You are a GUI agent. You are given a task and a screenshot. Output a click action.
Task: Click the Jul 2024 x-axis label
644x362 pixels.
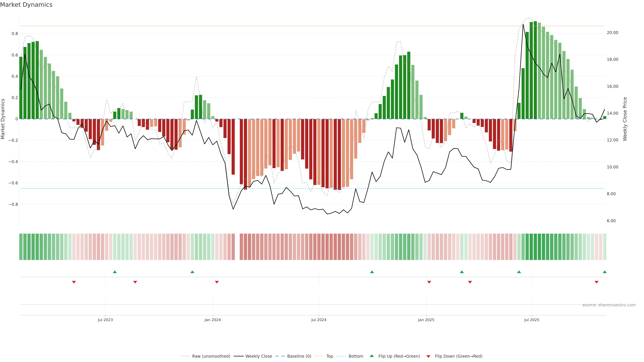point(319,320)
